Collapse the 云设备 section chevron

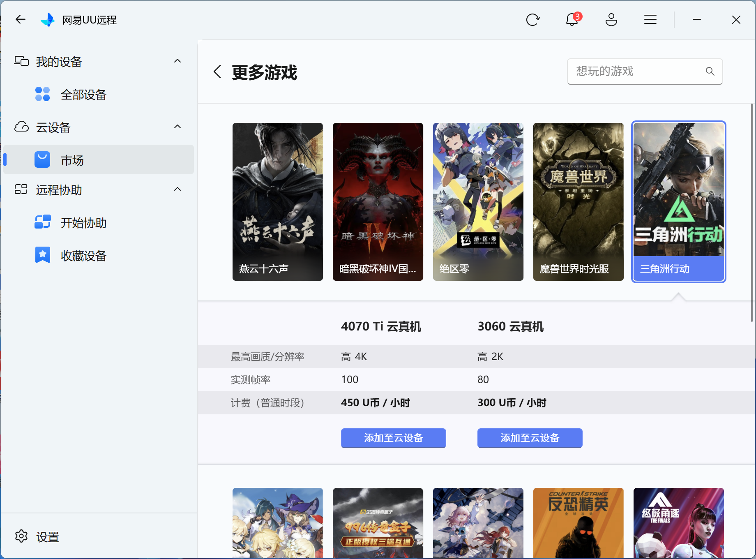coord(177,127)
